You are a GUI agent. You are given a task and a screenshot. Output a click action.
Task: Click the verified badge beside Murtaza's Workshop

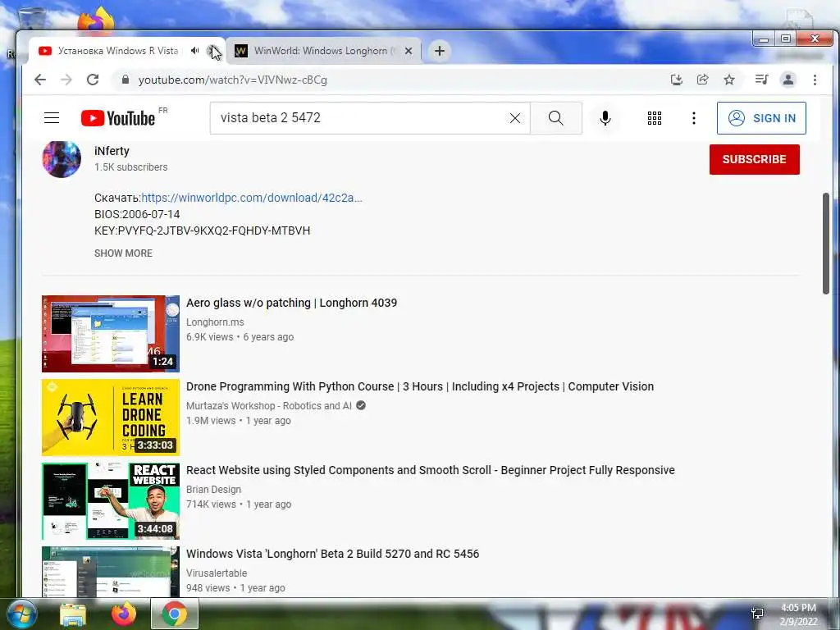pyautogui.click(x=361, y=405)
